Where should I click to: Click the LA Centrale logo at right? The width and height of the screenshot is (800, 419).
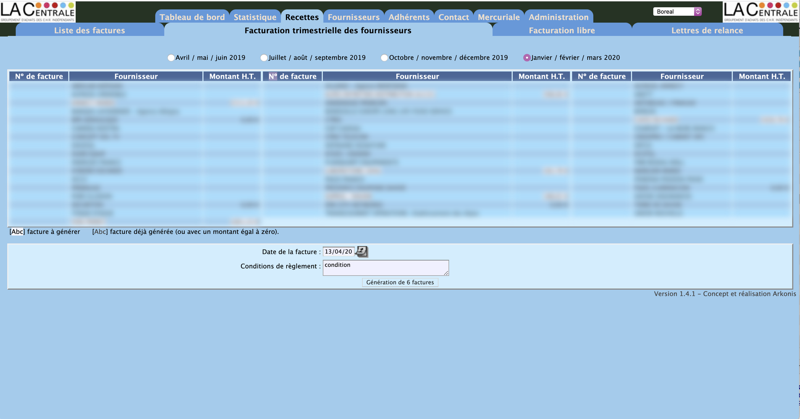coord(761,12)
